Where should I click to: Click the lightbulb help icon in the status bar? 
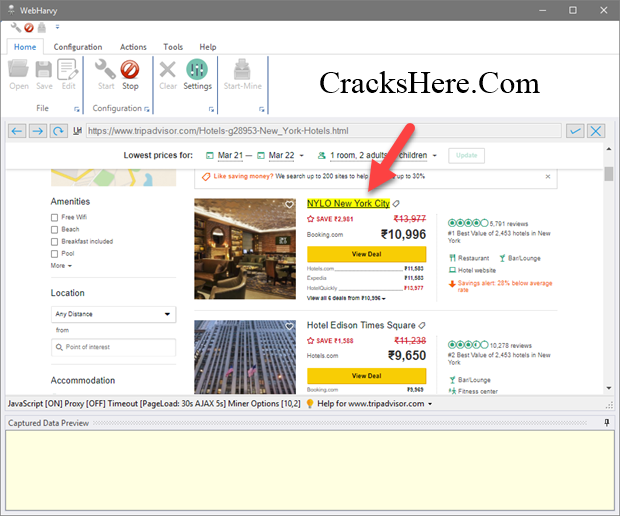(310, 404)
